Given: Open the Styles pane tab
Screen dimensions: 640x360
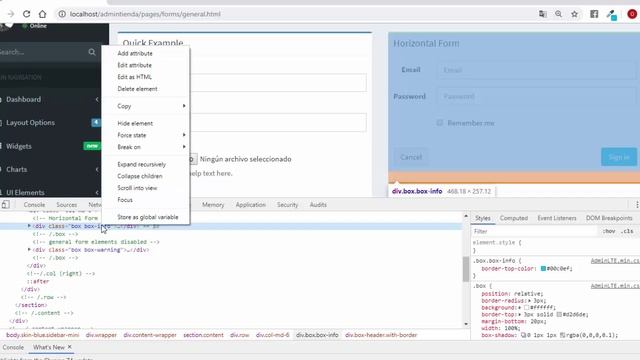Looking at the screenshot, I should (x=483, y=218).
